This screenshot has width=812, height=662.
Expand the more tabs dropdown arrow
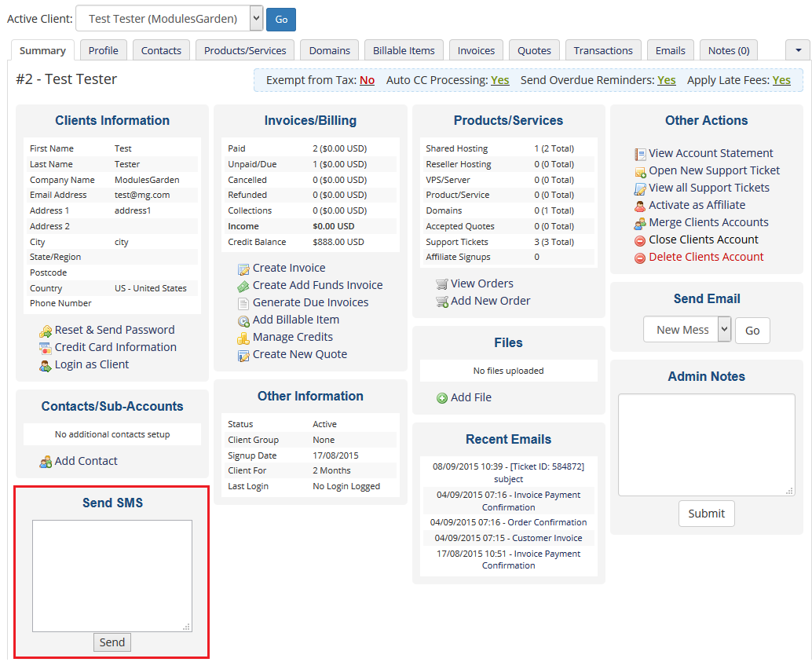pos(798,50)
